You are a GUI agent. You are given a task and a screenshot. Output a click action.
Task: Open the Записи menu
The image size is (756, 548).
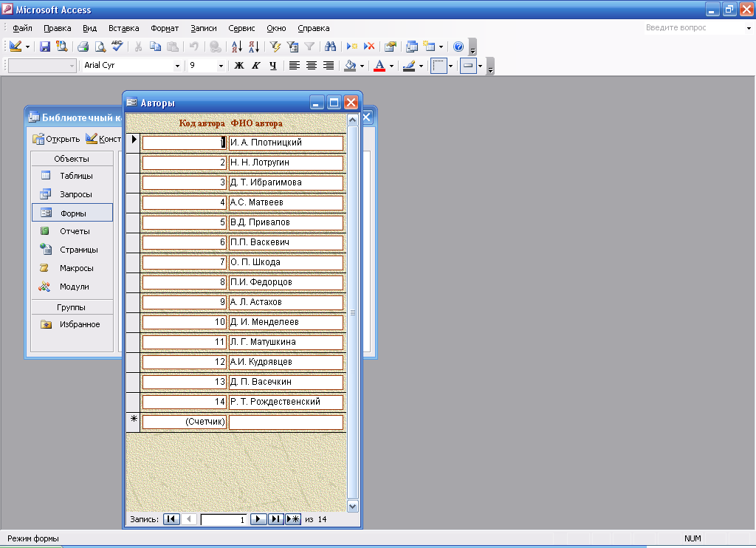pos(204,28)
